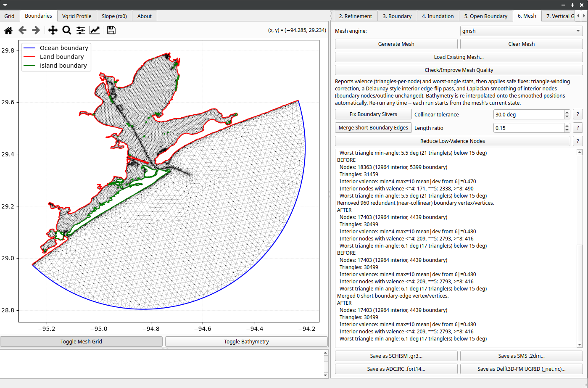The image size is (588, 388).
Task: Activate the Zoom magnifier tool
Action: 66,30
